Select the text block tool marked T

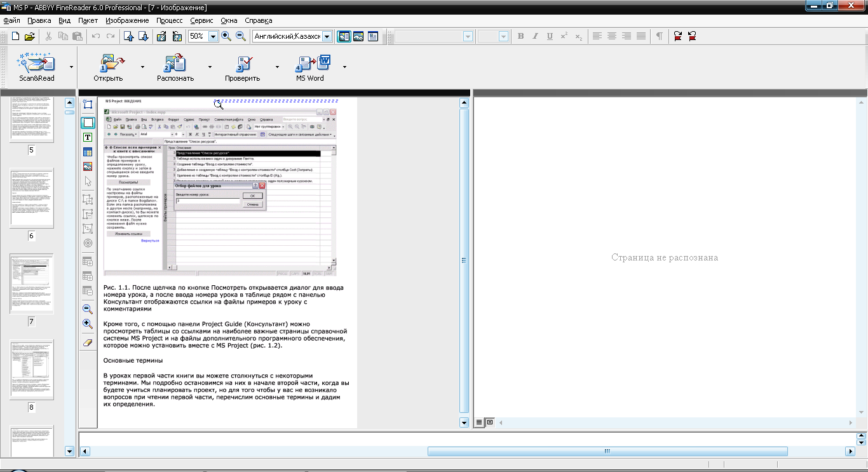(88, 137)
